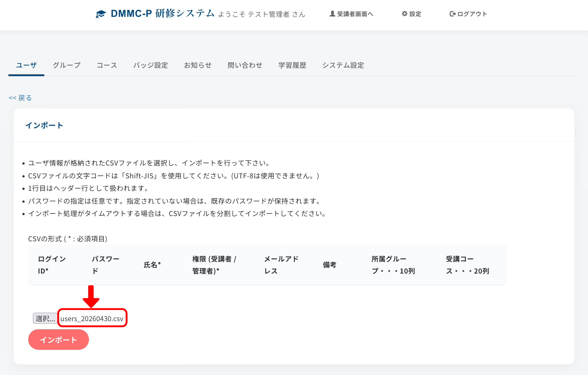The image size is (588, 375).
Task: Click the person icon beside 受講者画面へ
Action: point(332,14)
